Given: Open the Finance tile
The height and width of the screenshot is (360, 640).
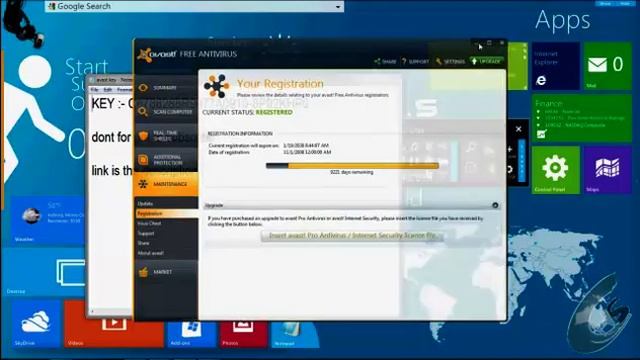Looking at the screenshot, I should (582, 118).
